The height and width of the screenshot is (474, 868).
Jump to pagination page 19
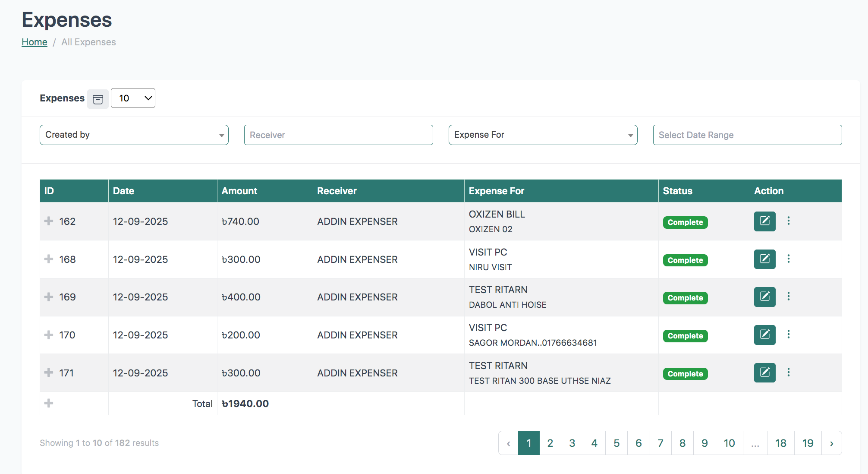tap(808, 443)
